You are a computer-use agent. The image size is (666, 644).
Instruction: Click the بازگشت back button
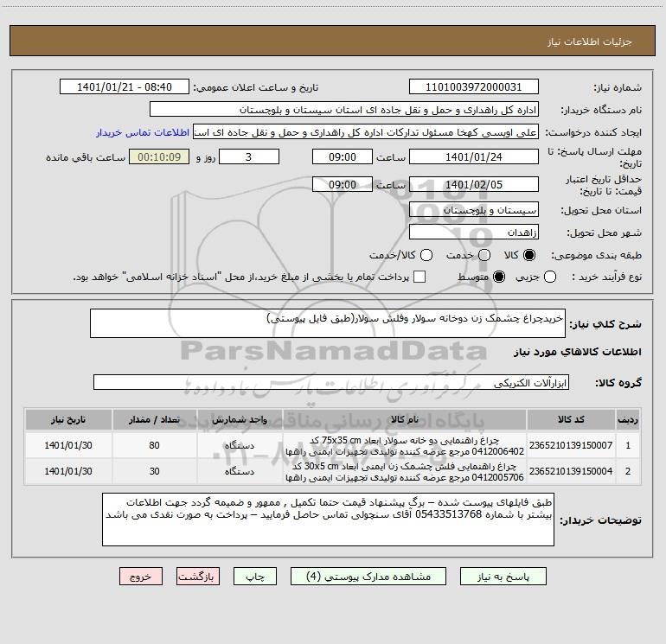click(x=198, y=577)
